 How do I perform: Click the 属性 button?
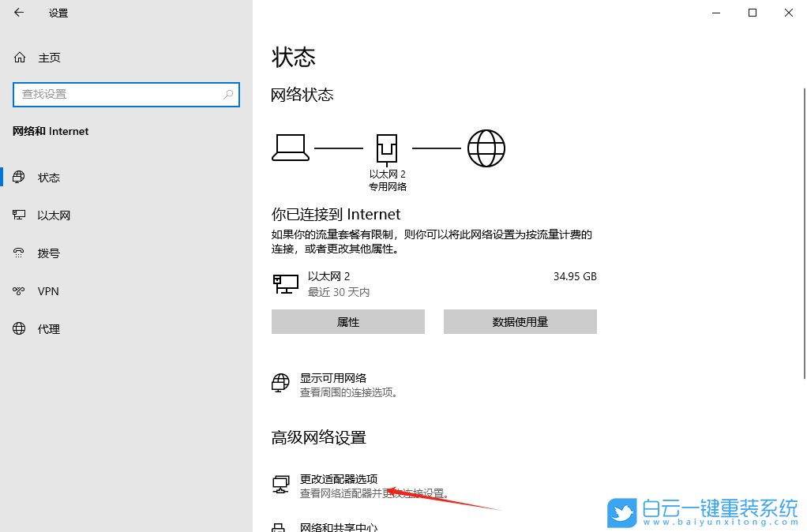347,321
